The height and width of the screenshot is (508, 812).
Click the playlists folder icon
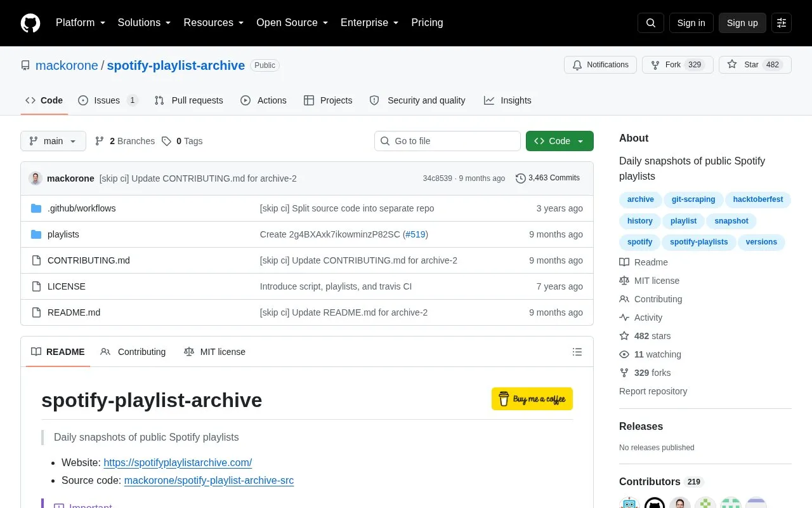coord(36,234)
